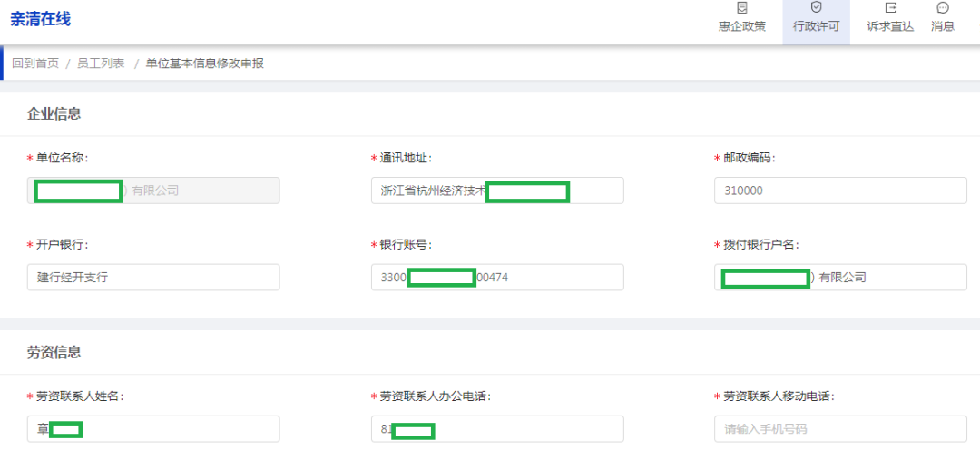980x460 pixels.
Task: Click the 亲清在线 site logo
Action: tap(41, 19)
